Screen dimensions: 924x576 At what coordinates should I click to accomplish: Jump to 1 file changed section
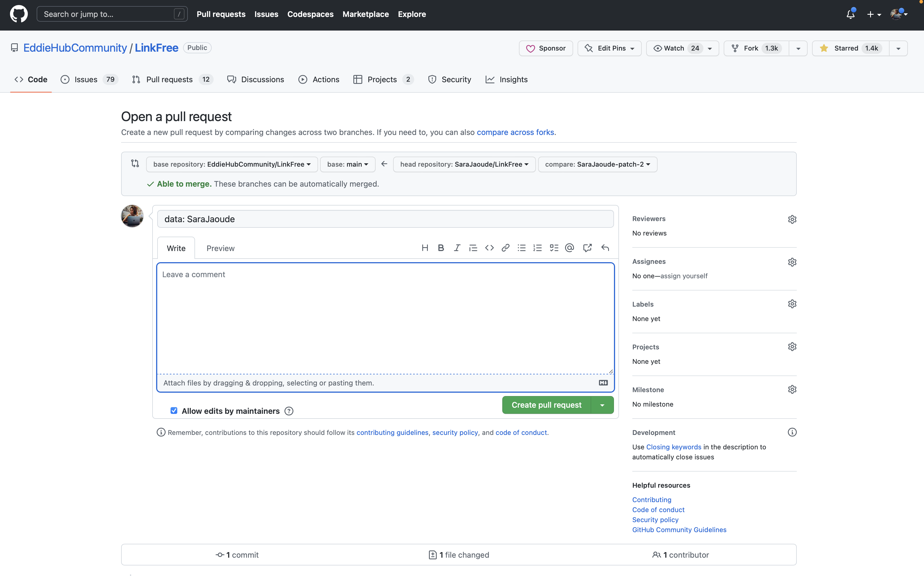coord(459,555)
